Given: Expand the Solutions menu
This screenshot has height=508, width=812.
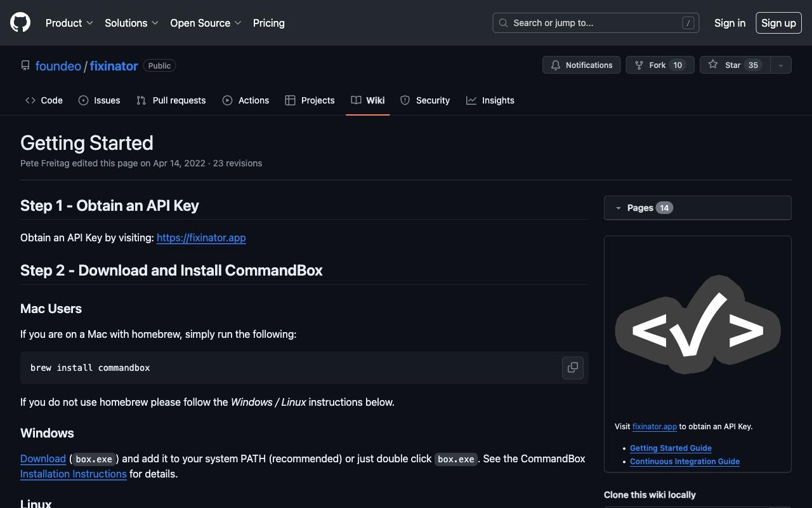Looking at the screenshot, I should click(x=131, y=23).
